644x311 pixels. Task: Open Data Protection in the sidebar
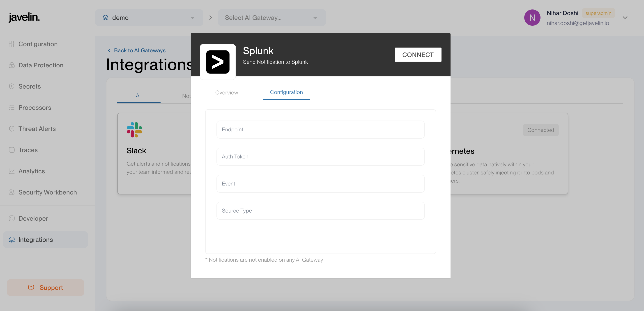[x=46, y=65]
